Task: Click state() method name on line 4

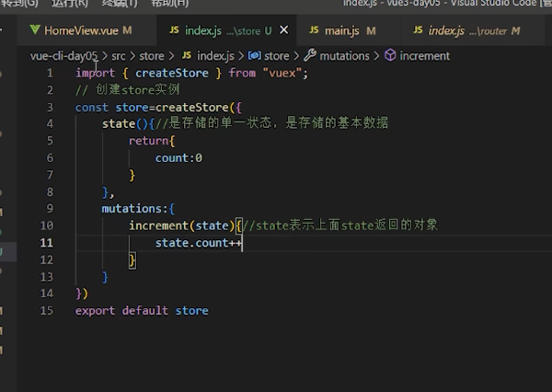Action: (119, 124)
